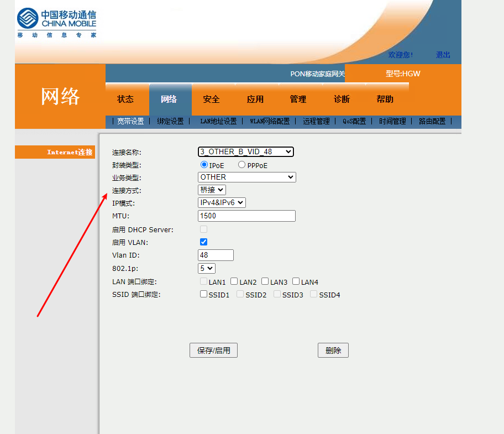Image resolution: width=504 pixels, height=434 pixels.
Task: Go to the 诊断 diagnostics tab
Action: 342,100
